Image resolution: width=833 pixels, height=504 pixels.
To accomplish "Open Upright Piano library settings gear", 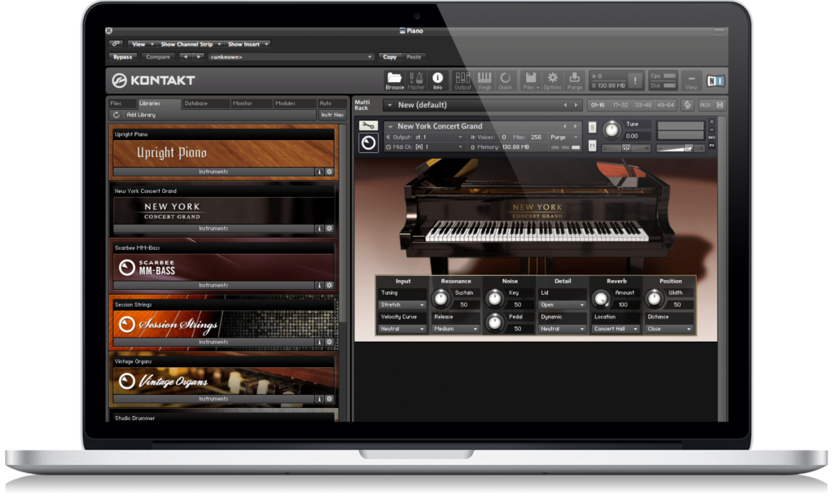I will coord(330,172).
